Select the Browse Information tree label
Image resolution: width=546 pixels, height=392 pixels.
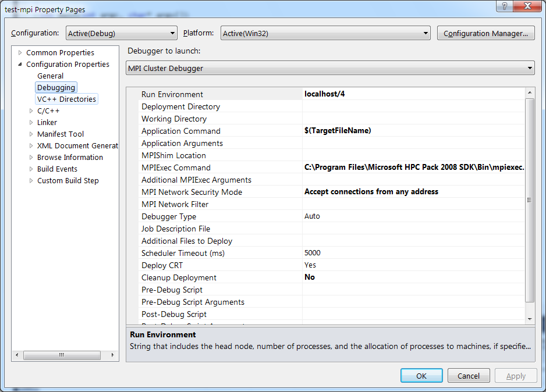pos(70,157)
